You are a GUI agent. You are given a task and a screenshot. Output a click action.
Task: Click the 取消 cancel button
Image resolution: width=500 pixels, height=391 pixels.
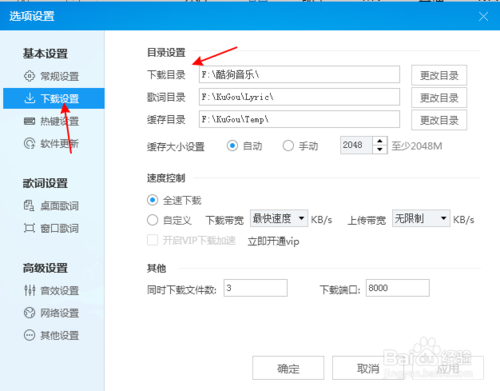[368, 368]
